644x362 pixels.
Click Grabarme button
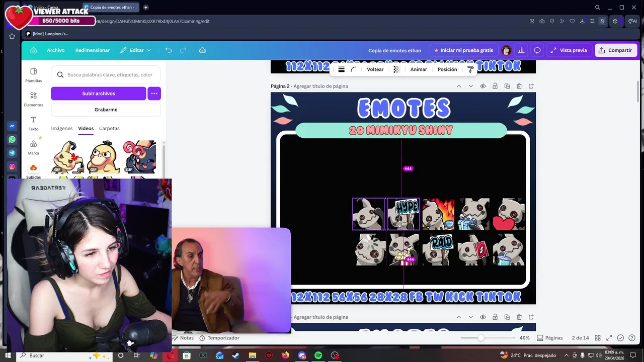coord(106,110)
